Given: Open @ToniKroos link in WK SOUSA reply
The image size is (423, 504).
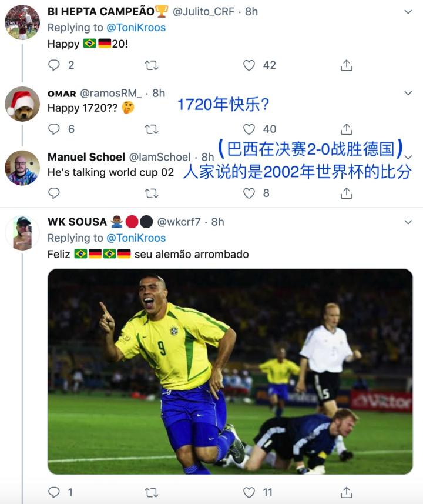Looking at the screenshot, I should 136,238.
